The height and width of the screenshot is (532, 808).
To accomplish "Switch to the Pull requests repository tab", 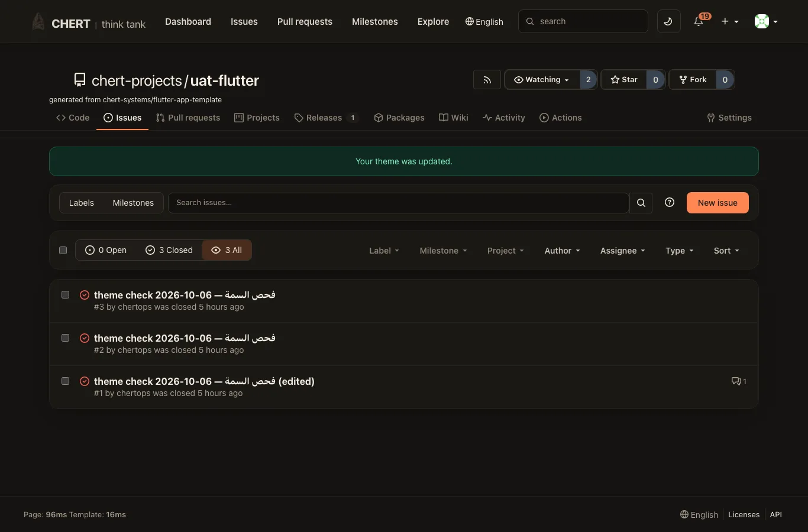I will click(x=188, y=118).
